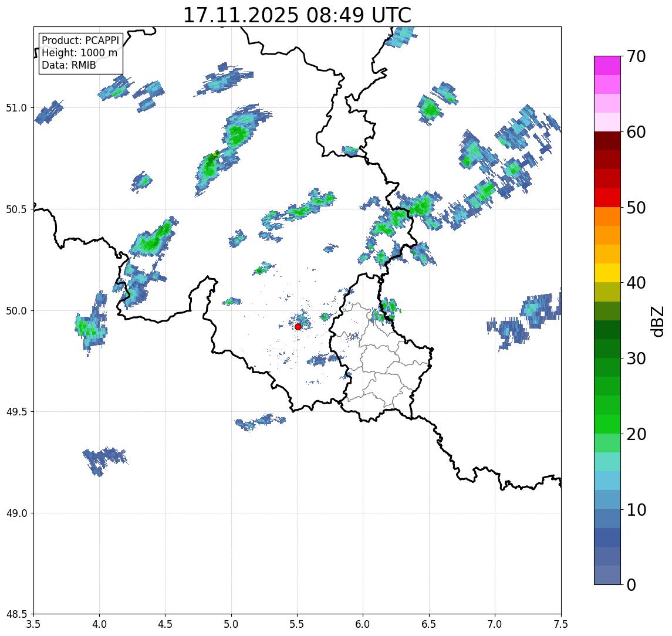Screen dimensions: 672x636
Task: Click the 'Product: PCAPPI' label
Action: pos(80,40)
